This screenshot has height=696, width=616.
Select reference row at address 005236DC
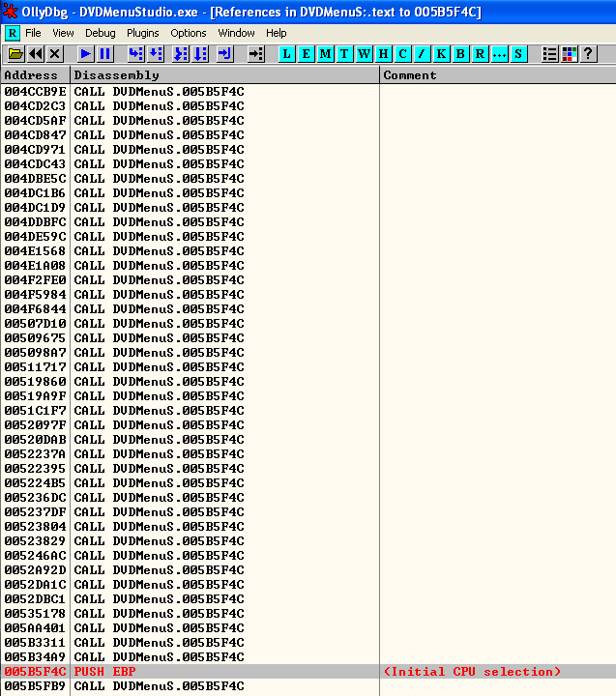308,498
